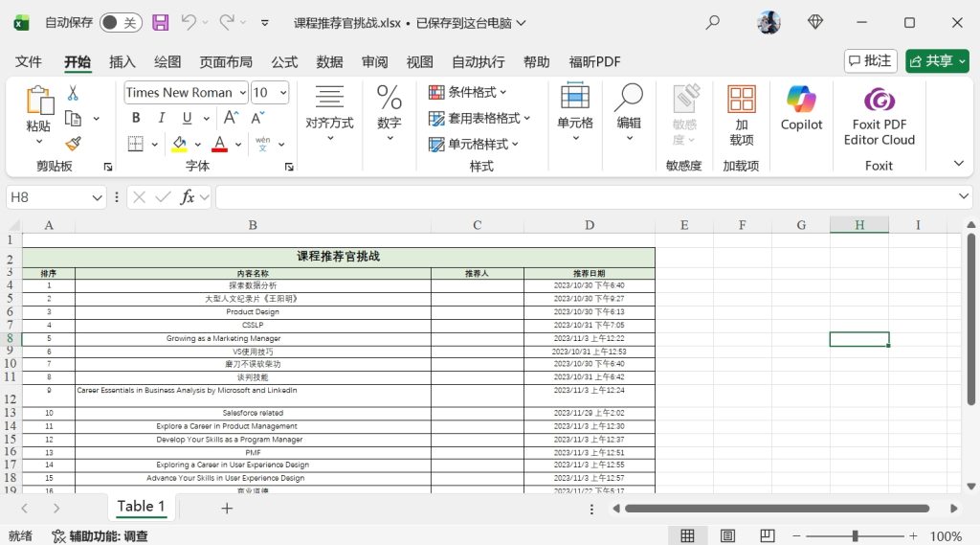
Task: Switch to the Insert (插入) tab
Action: pyautogui.click(x=122, y=62)
